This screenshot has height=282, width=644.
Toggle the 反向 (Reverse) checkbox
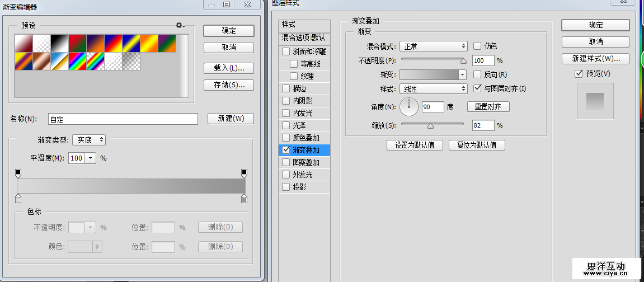(x=478, y=74)
